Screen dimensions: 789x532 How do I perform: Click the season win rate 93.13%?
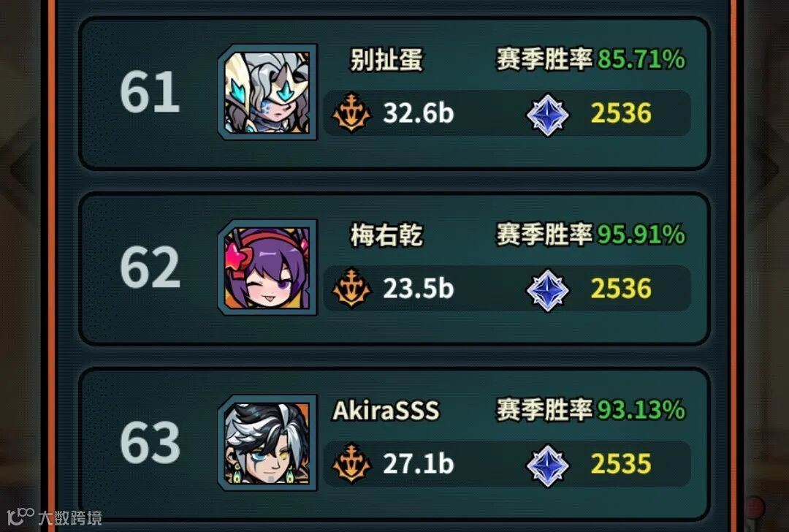click(641, 410)
